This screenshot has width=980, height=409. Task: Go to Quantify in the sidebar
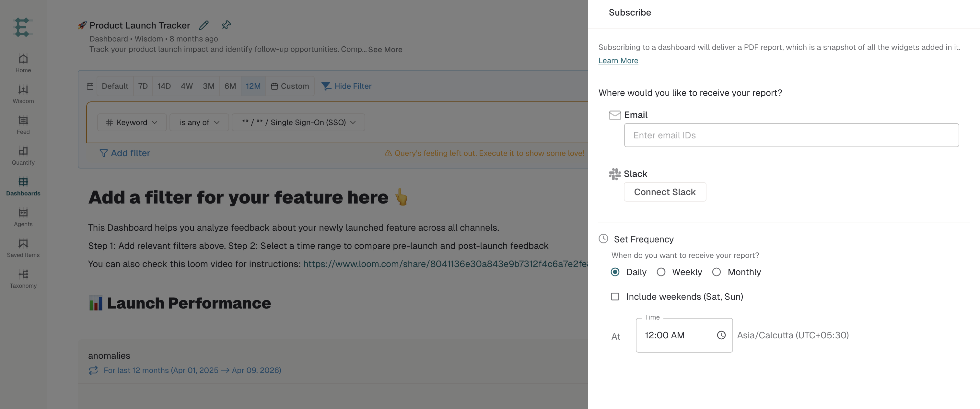(x=23, y=156)
